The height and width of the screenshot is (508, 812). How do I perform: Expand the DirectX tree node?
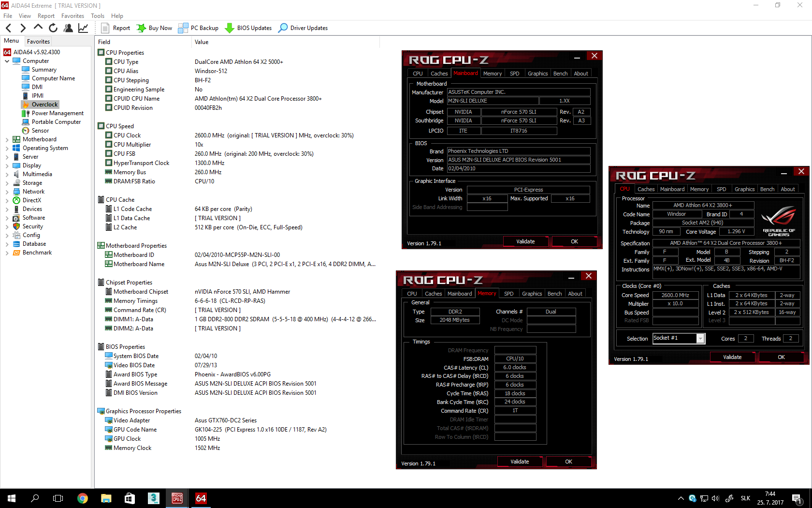tap(7, 201)
